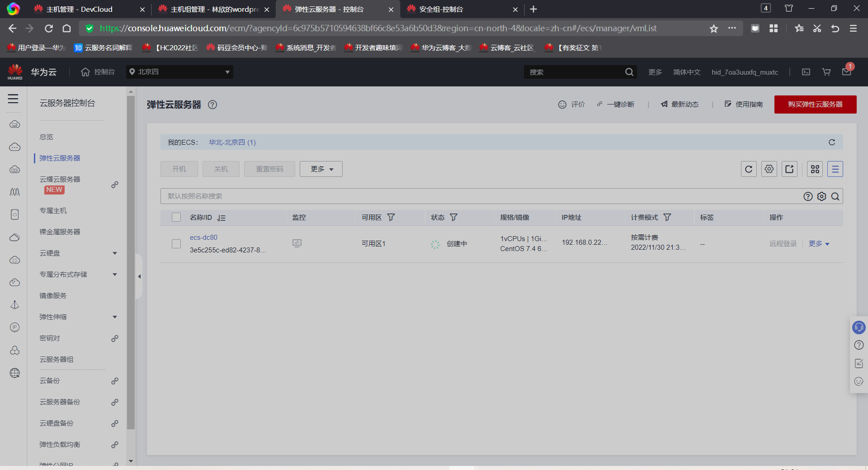This screenshot has width=868, height=470.
Task: Open the console home icon
Action: 85,72
